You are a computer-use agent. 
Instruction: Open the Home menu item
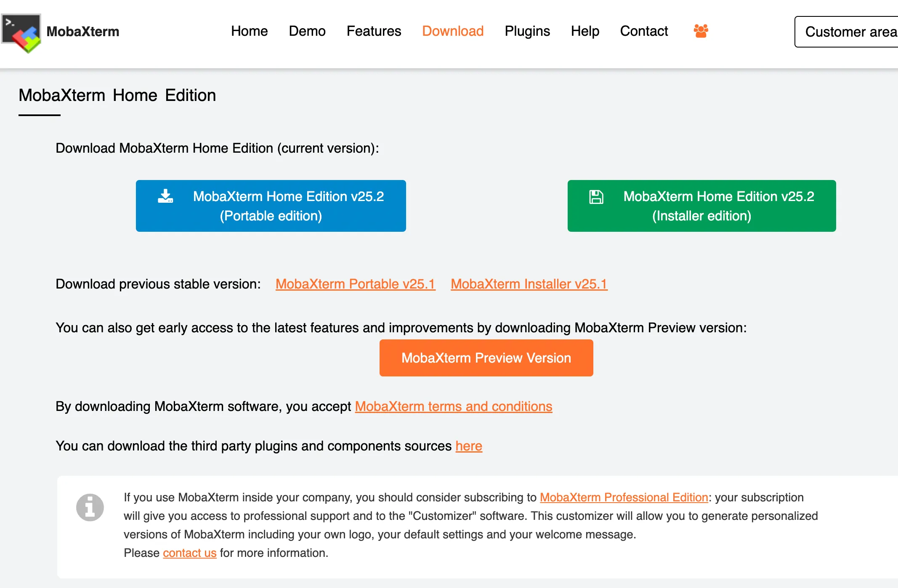(x=249, y=31)
